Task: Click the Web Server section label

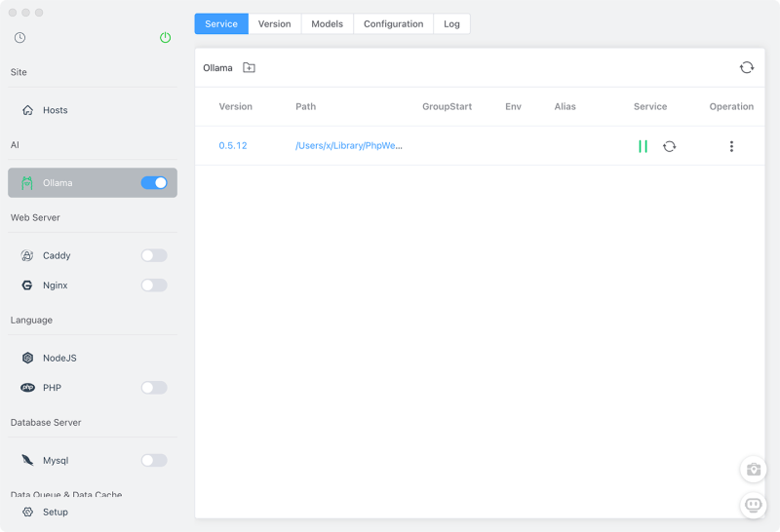Action: (35, 218)
